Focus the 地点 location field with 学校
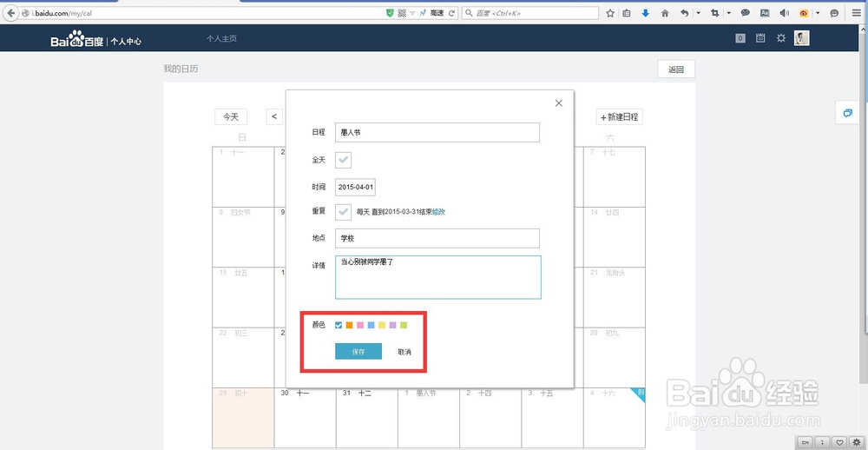Image resolution: width=868 pixels, height=450 pixels. pyautogui.click(x=437, y=238)
